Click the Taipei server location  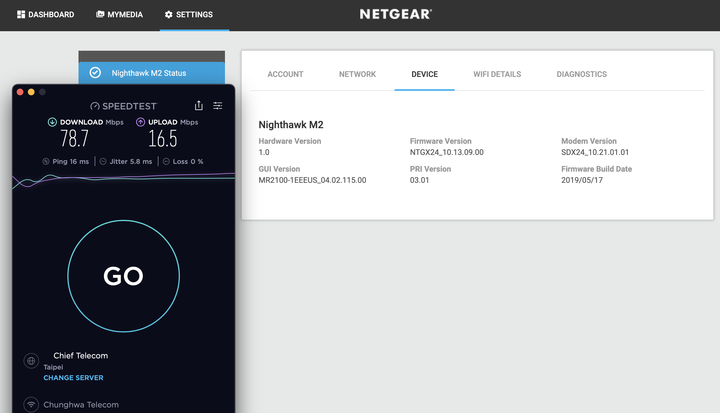(53, 367)
